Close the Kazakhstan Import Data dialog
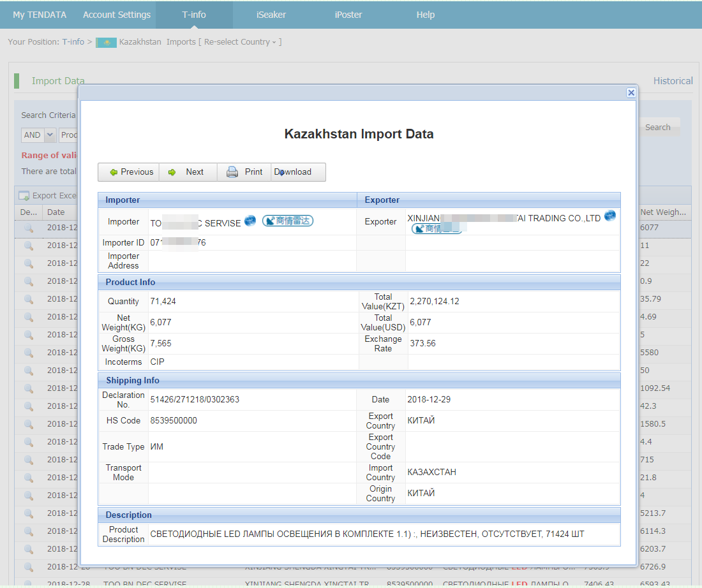 (x=631, y=92)
